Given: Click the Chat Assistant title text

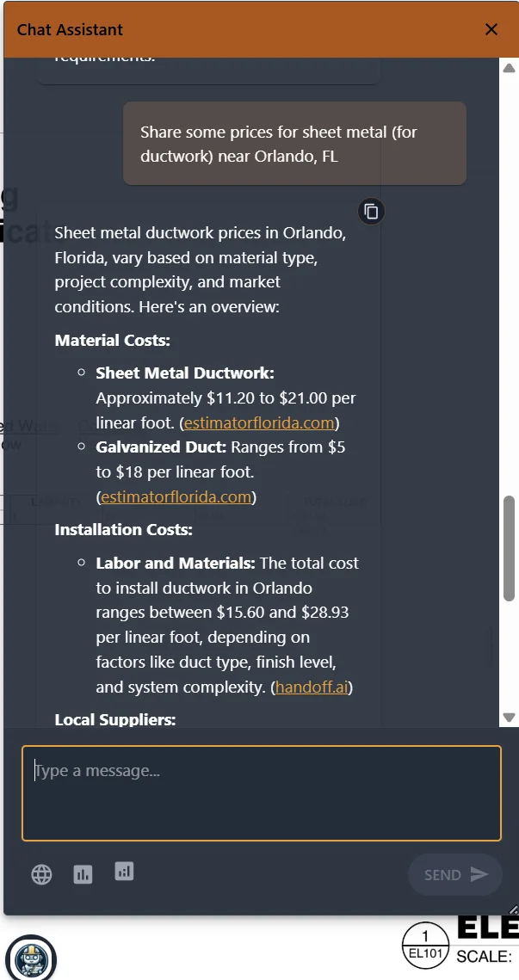Looking at the screenshot, I should [70, 29].
